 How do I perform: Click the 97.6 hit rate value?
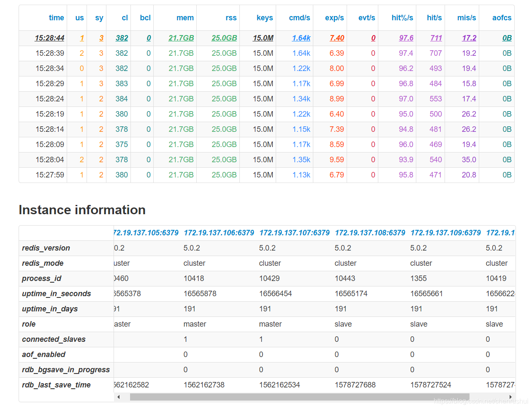(x=406, y=38)
